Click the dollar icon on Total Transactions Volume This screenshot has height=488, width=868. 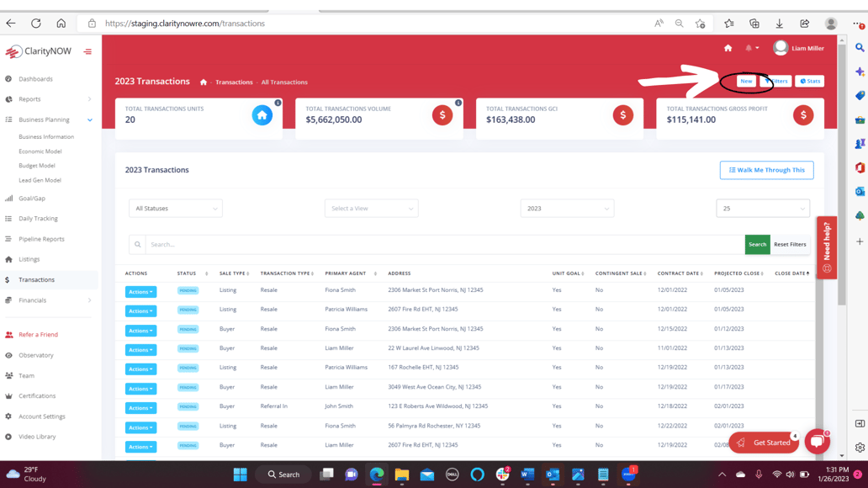[442, 115]
